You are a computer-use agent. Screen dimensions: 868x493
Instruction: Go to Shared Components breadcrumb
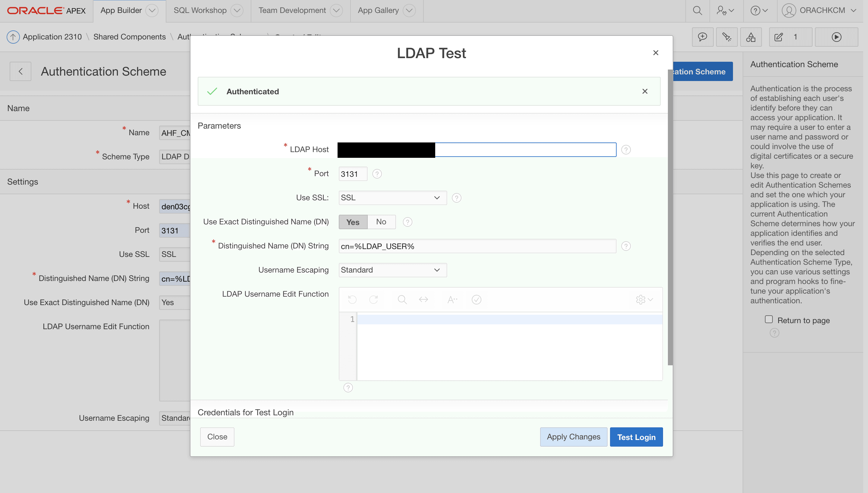tap(129, 36)
